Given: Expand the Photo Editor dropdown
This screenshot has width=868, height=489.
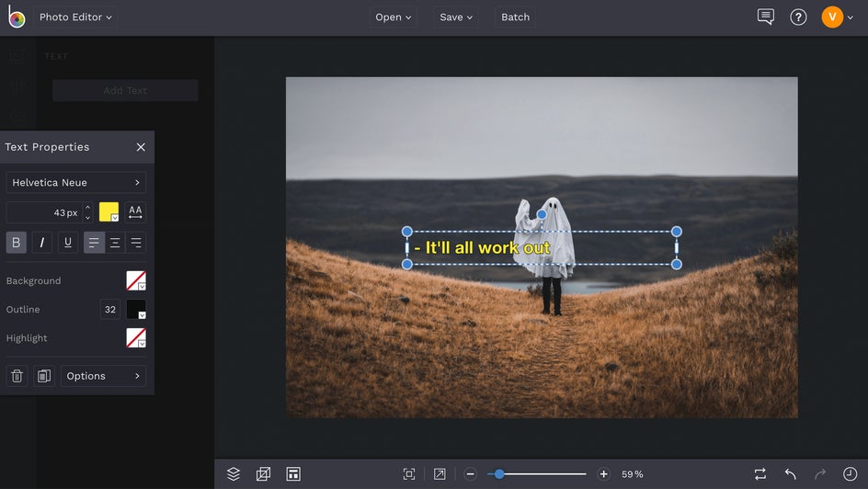Looking at the screenshot, I should click(75, 17).
